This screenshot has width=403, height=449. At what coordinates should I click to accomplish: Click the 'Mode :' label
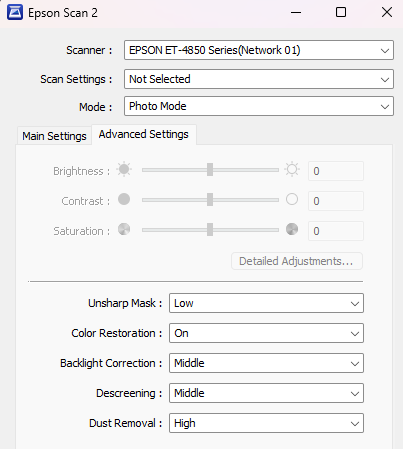click(95, 107)
